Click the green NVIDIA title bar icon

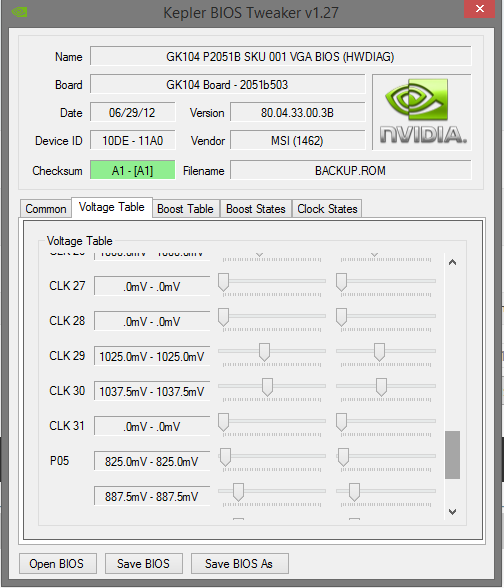click(x=19, y=12)
